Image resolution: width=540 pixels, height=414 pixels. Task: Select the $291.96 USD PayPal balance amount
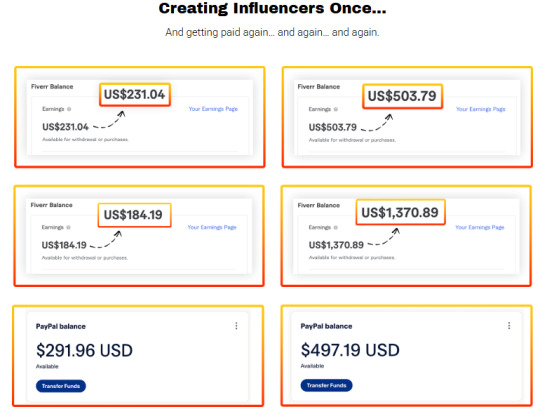[x=84, y=351]
